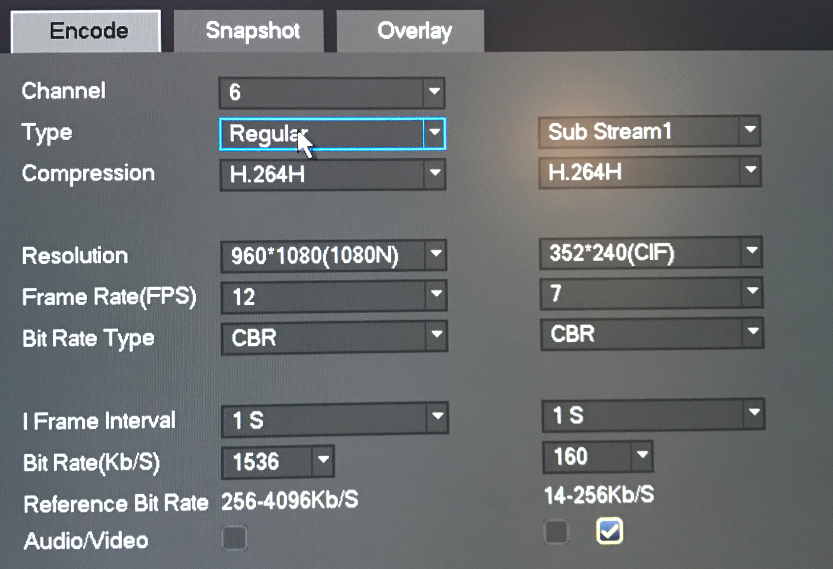Click the Reference Bit Rate label
833x569 pixels.
click(116, 504)
